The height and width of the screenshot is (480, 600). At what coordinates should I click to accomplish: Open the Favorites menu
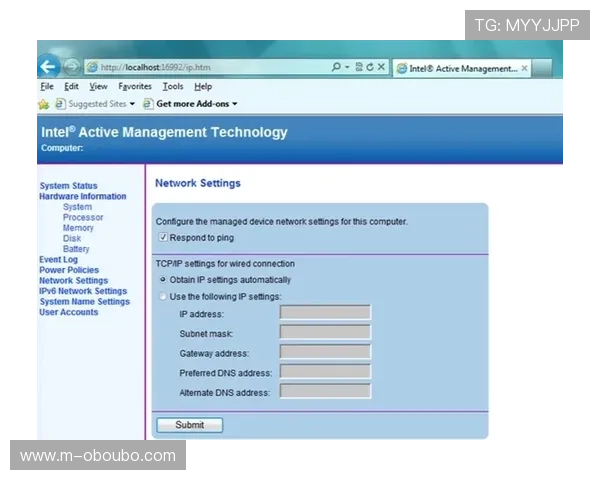[x=135, y=87]
